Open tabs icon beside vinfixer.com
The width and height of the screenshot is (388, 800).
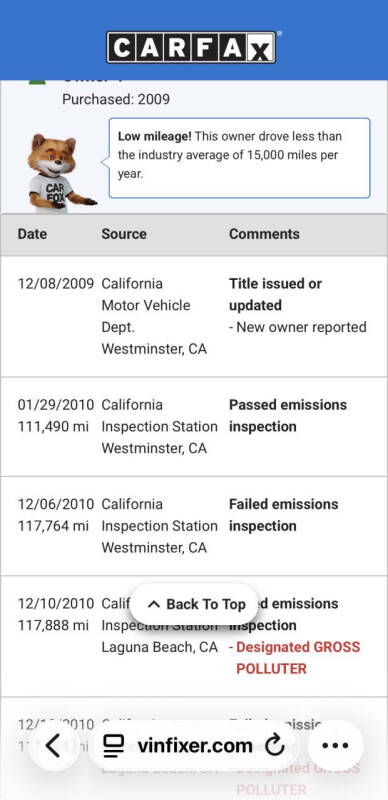point(114,746)
